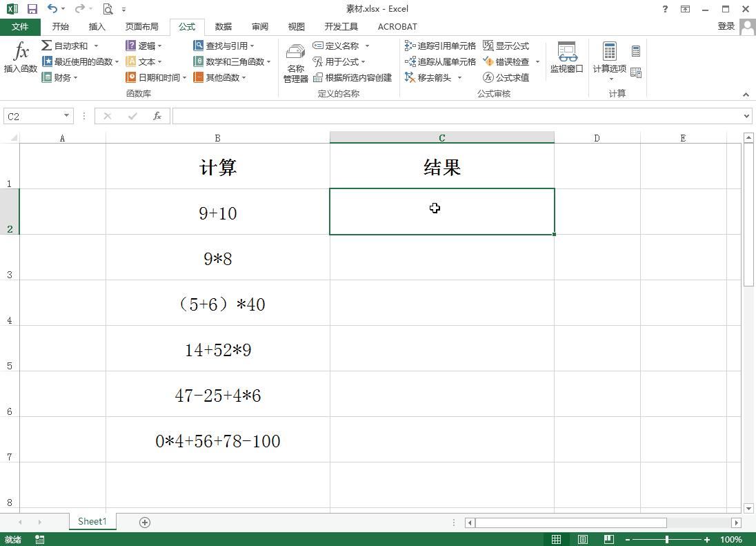Click the zoom out minus button

click(x=627, y=539)
